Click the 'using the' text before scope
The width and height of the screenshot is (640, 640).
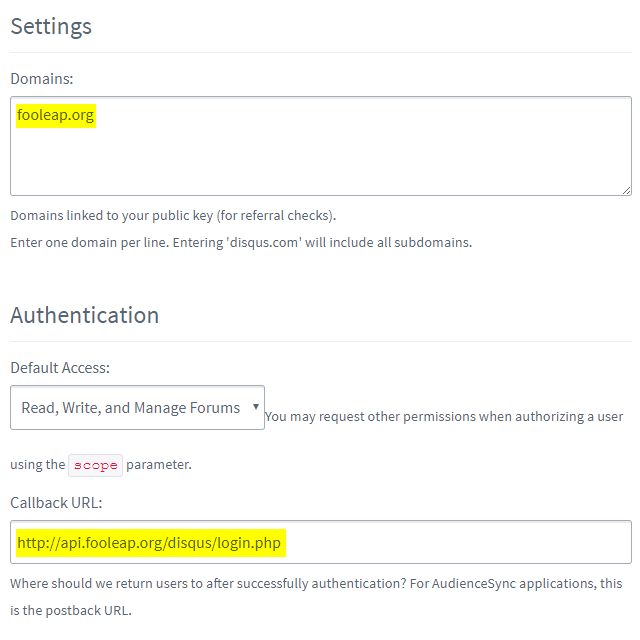point(38,464)
